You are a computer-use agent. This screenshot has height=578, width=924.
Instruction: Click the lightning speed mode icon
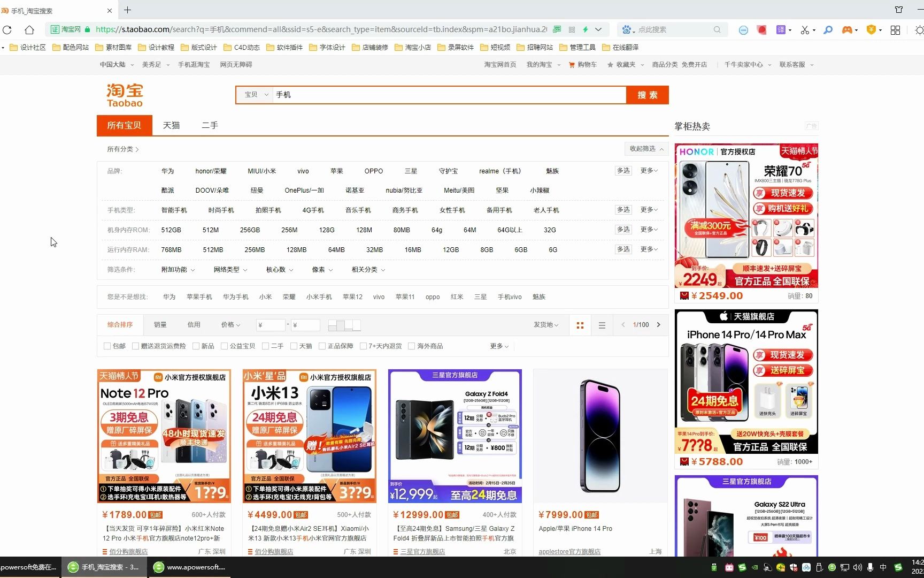click(586, 29)
